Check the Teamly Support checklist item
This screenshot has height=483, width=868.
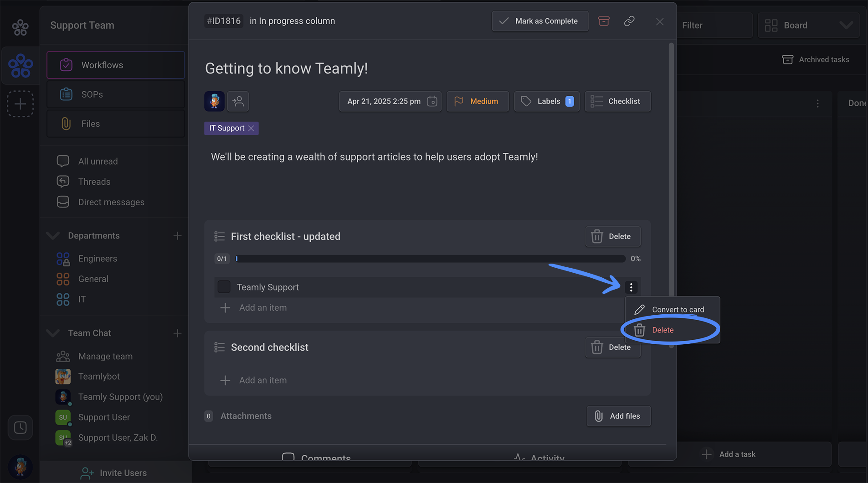point(224,287)
